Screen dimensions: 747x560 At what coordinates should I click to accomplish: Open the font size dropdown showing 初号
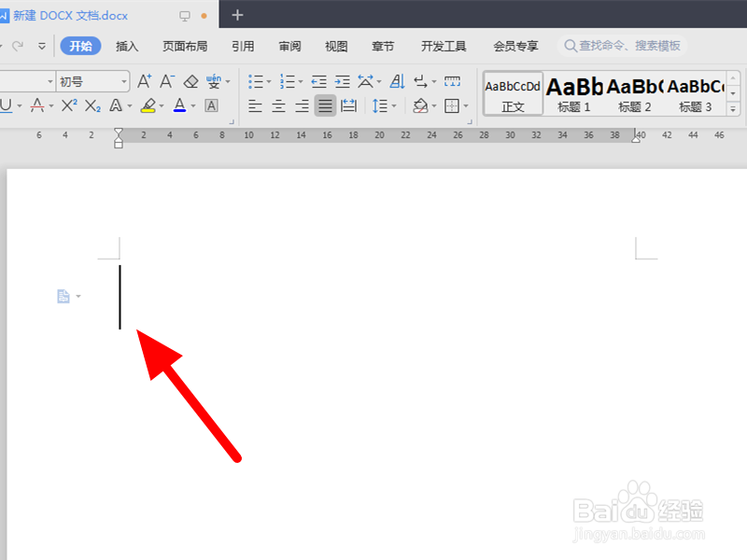tap(92, 81)
